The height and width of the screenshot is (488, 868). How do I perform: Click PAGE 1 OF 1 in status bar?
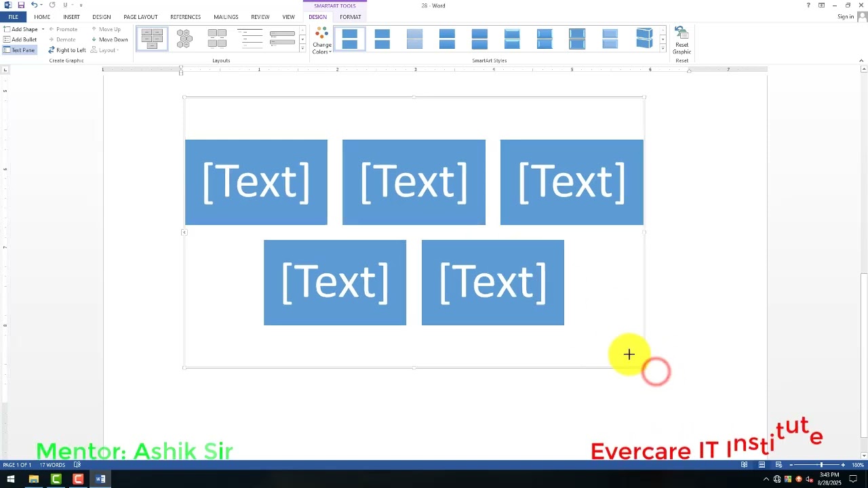[17, 465]
